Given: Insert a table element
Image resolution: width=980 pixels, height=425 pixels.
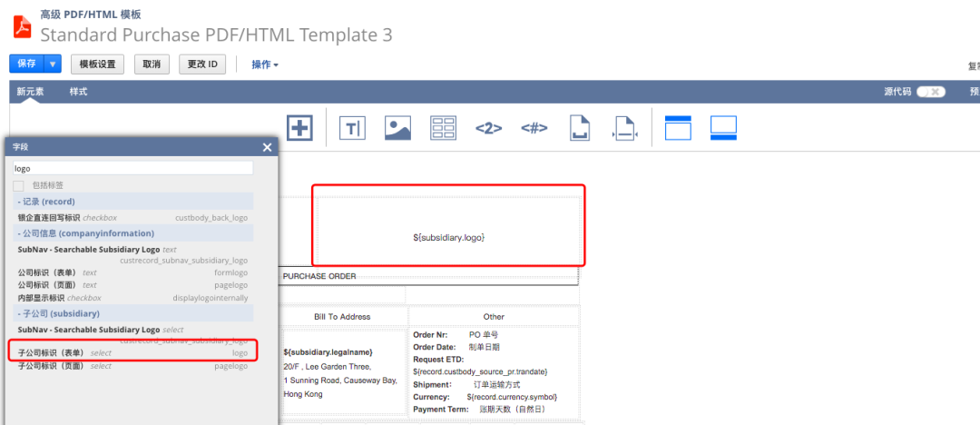Looking at the screenshot, I should 443,128.
